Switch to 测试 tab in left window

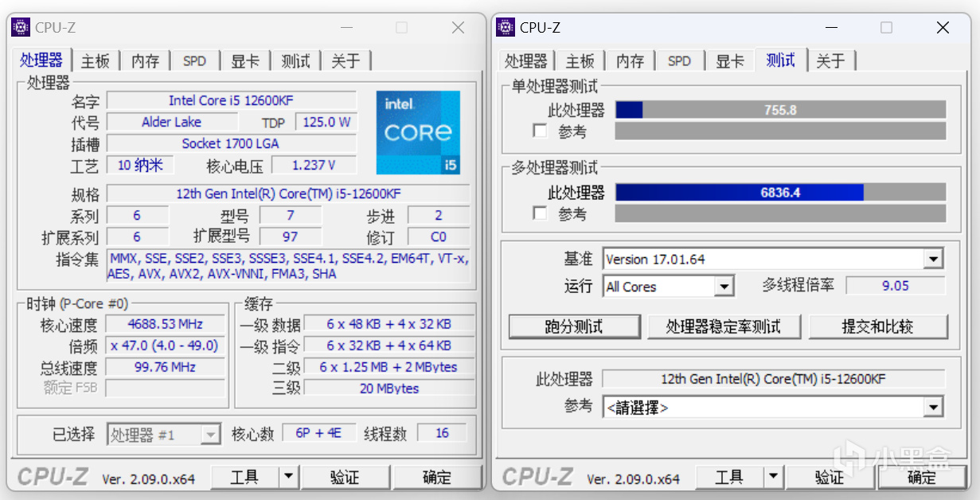295,61
